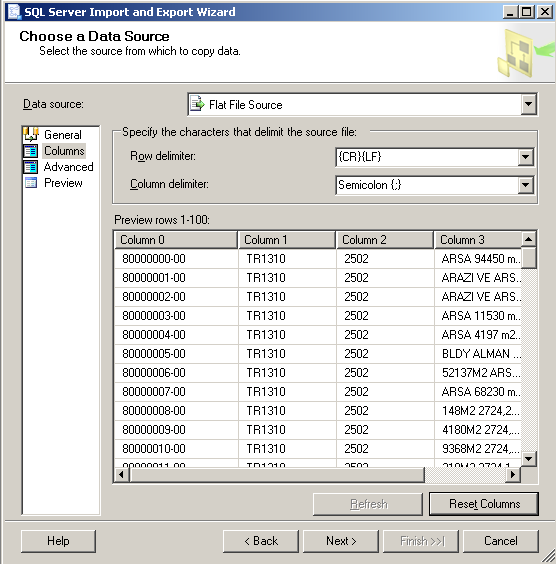
Task: Select cell 148M2 2724,2...
Action: [x=478, y=411]
